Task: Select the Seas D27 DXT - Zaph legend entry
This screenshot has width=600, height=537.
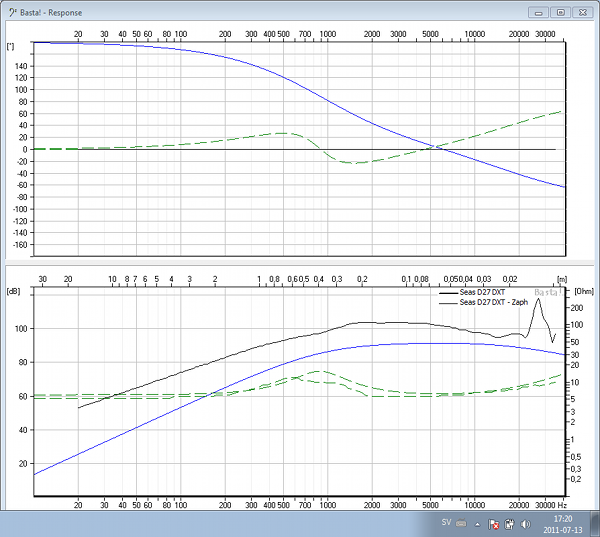Action: [495, 302]
